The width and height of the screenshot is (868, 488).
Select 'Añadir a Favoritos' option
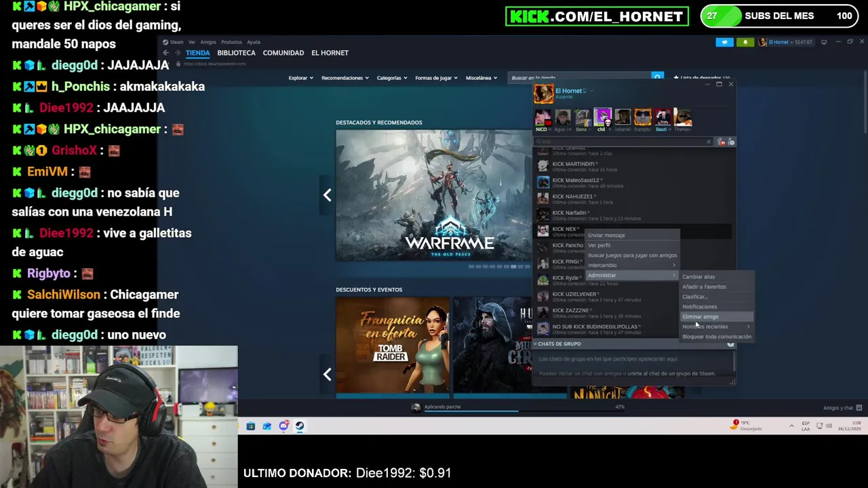[x=704, y=287]
